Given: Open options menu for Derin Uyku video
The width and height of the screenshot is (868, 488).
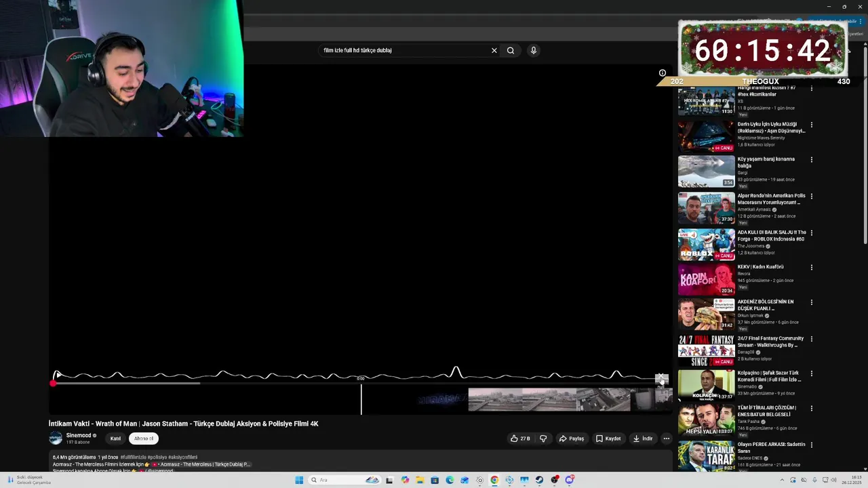Looking at the screenshot, I should click(x=811, y=125).
